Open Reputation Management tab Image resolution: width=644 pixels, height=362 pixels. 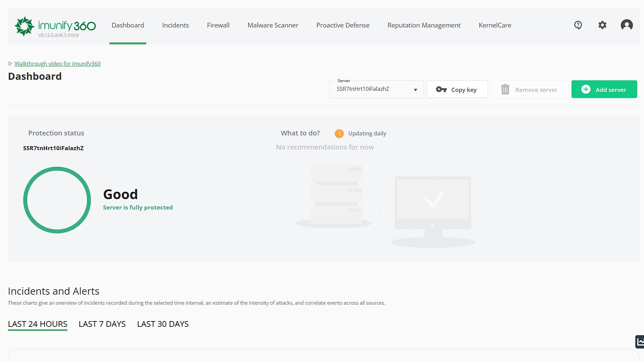point(424,25)
